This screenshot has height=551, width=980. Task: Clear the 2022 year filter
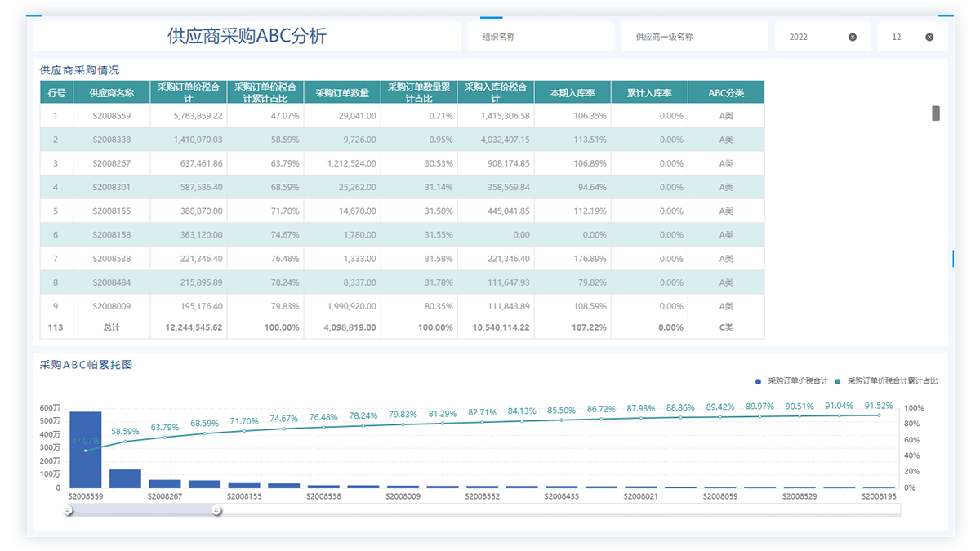(853, 38)
